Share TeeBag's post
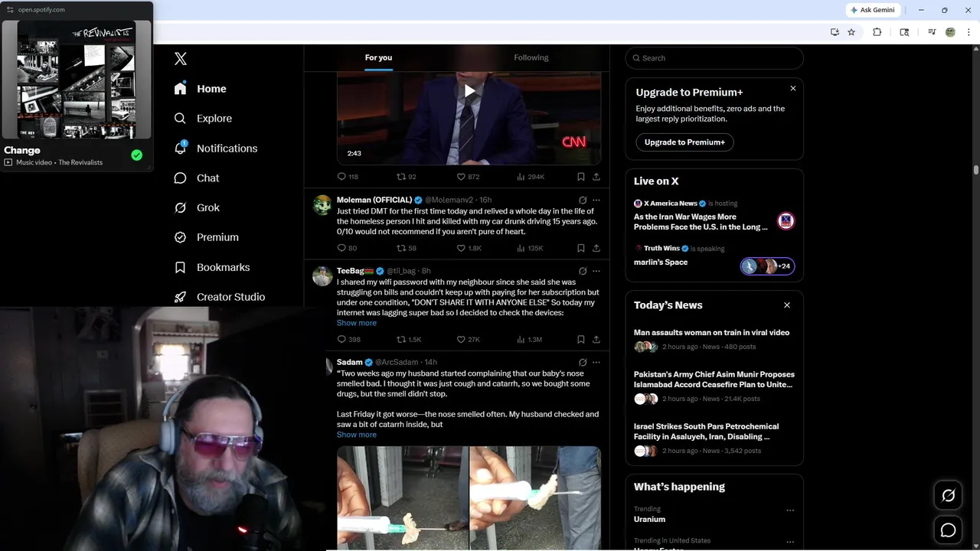Screen dimensions: 980x551 596,339
